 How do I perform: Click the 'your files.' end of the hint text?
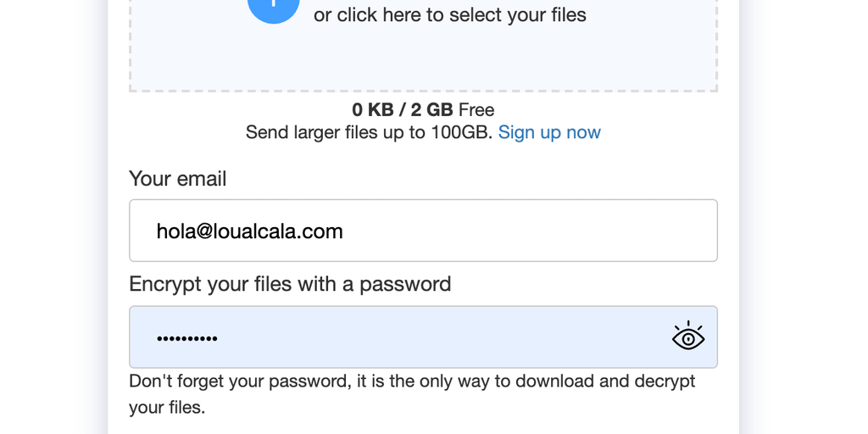(167, 408)
